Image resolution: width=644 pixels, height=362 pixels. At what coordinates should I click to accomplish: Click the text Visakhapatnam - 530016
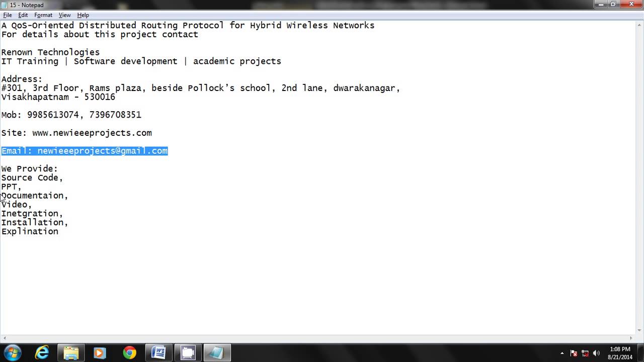coord(58,97)
